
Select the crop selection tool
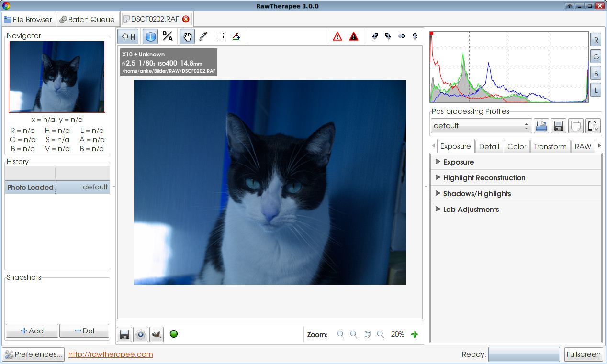(x=220, y=36)
